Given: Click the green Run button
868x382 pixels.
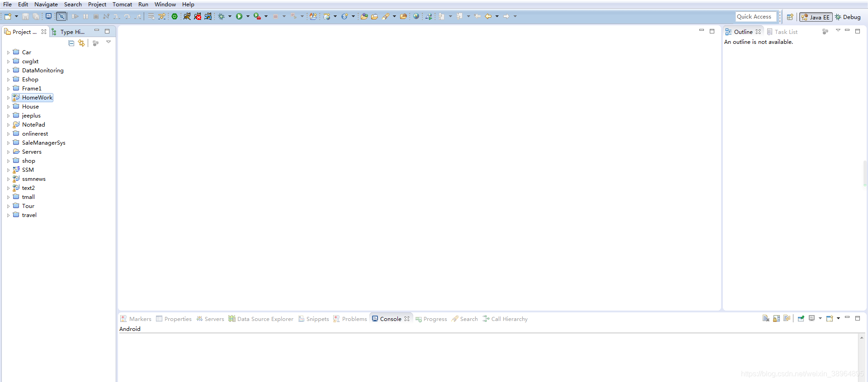Looking at the screenshot, I should click(x=239, y=16).
